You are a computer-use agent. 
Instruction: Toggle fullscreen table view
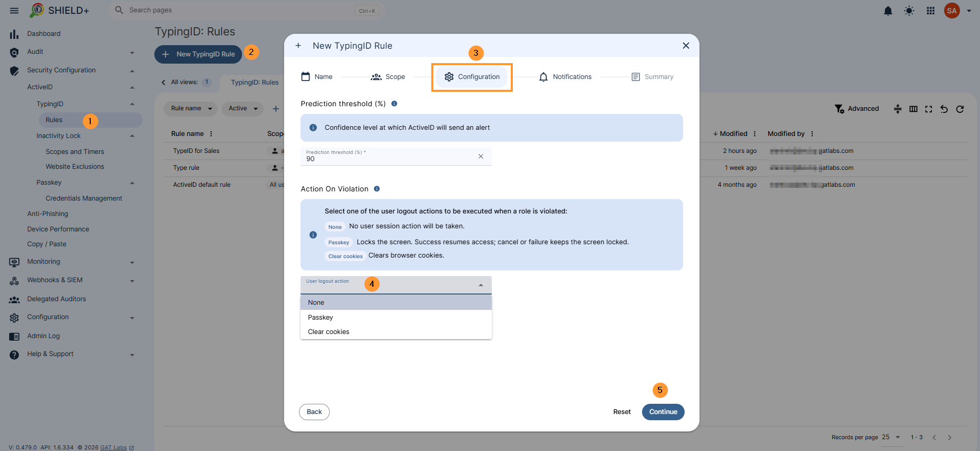(929, 109)
